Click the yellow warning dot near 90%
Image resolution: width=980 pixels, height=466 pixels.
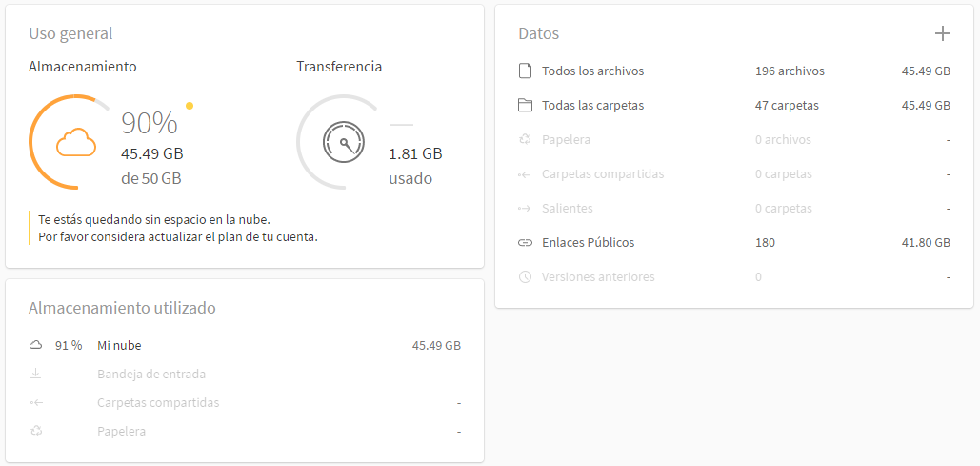(x=190, y=106)
